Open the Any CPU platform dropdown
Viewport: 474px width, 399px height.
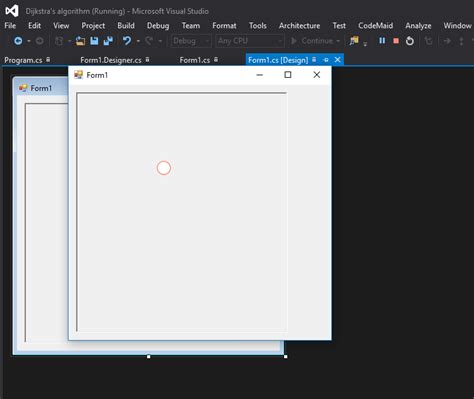(250, 41)
